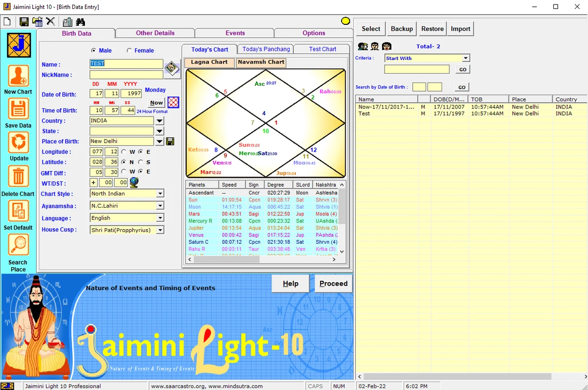
Task: Click the J chart logo icon in sidebar
Action: [x=19, y=45]
